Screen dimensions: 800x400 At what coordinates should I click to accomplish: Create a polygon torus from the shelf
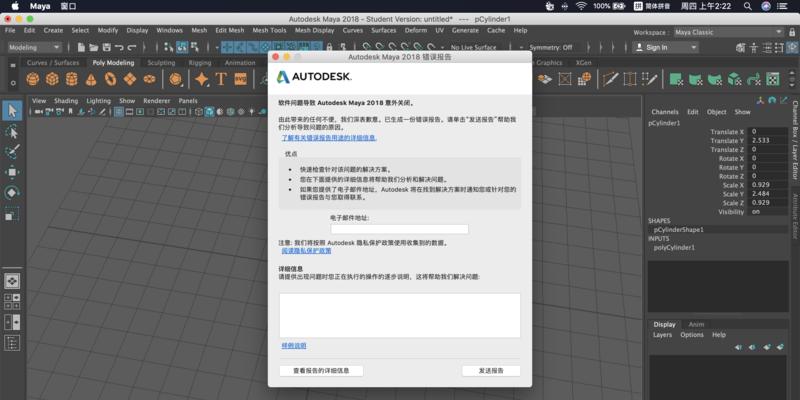click(111, 79)
